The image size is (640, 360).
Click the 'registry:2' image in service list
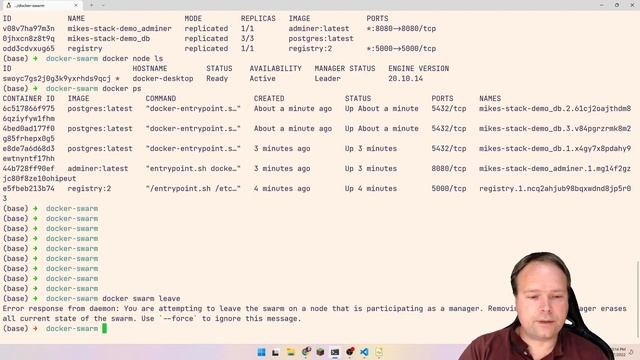(x=310, y=49)
